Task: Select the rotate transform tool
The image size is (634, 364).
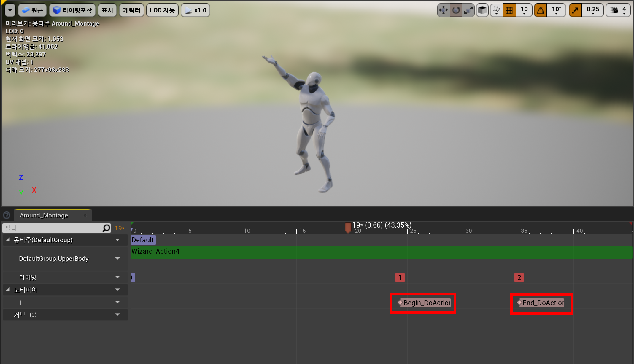Action: coord(456,10)
